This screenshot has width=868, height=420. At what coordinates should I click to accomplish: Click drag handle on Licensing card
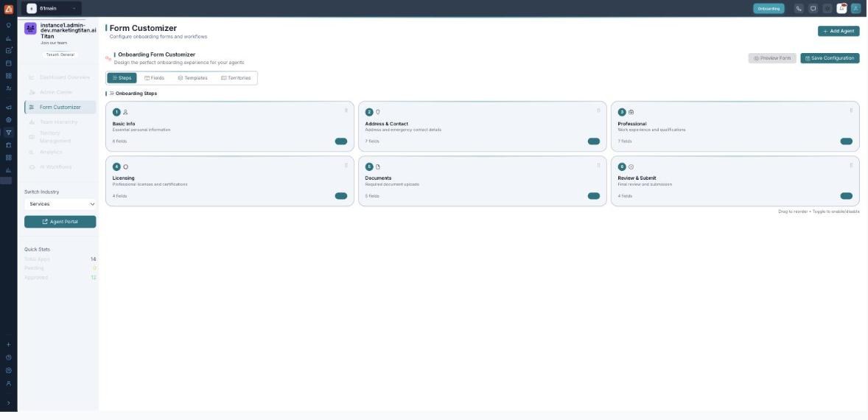point(346,166)
